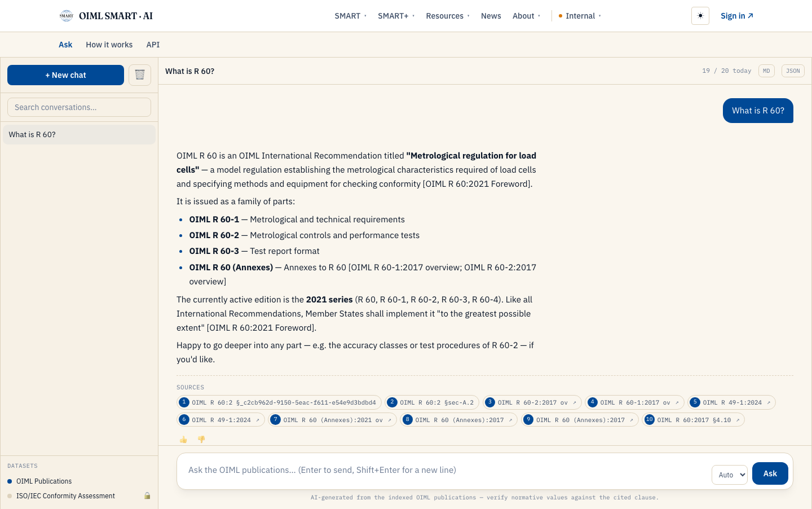Open the Resources dropdown menu
The width and height of the screenshot is (812, 509).
tap(448, 16)
